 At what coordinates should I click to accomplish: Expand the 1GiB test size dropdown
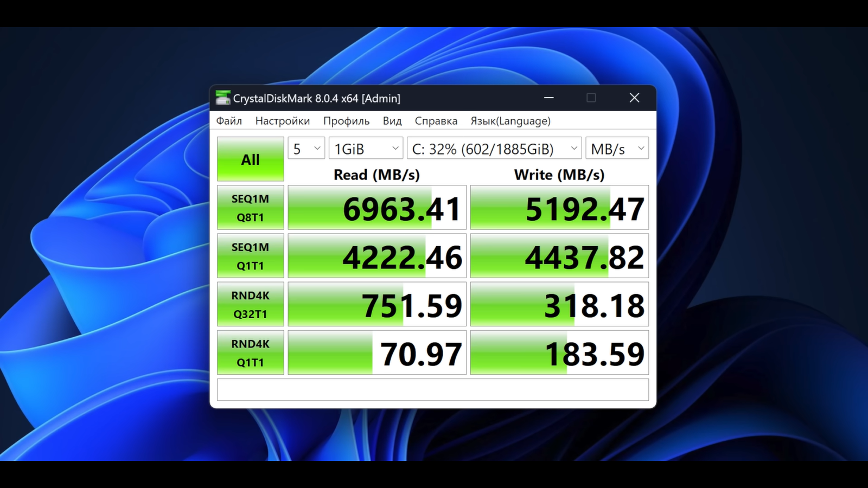click(x=366, y=149)
